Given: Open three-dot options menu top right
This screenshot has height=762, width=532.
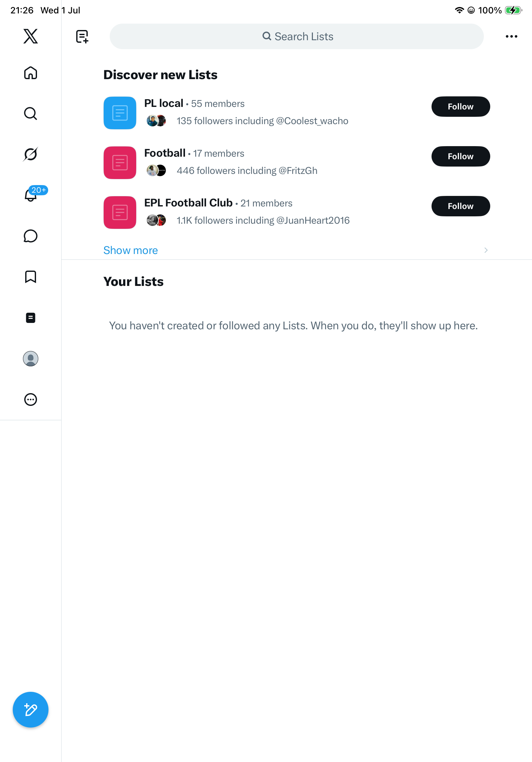Looking at the screenshot, I should point(512,36).
